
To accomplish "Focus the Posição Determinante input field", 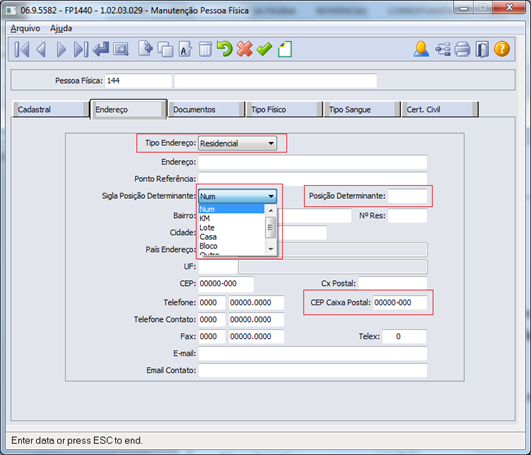I will [x=408, y=196].
